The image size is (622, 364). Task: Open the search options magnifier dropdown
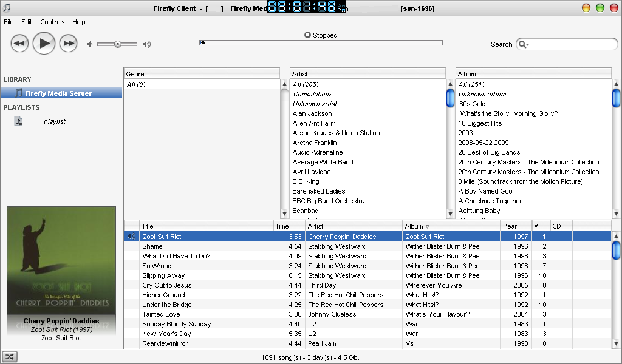click(524, 44)
